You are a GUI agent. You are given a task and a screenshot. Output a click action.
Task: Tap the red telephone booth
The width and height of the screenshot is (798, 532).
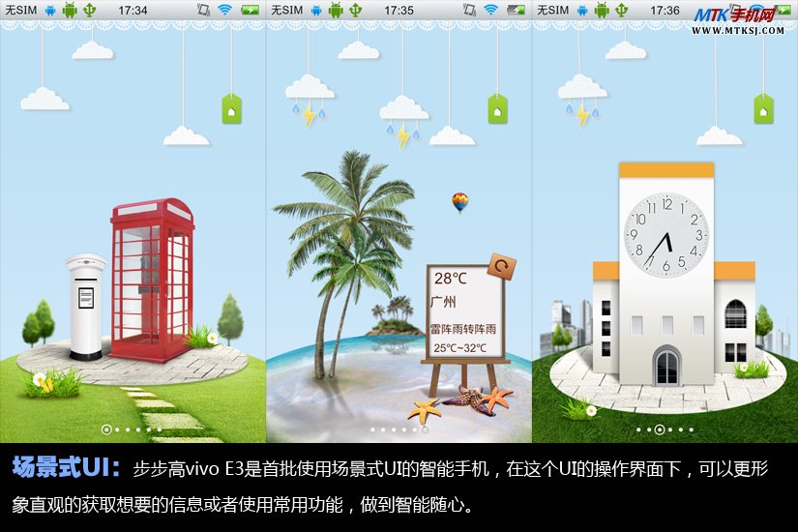coord(151,281)
